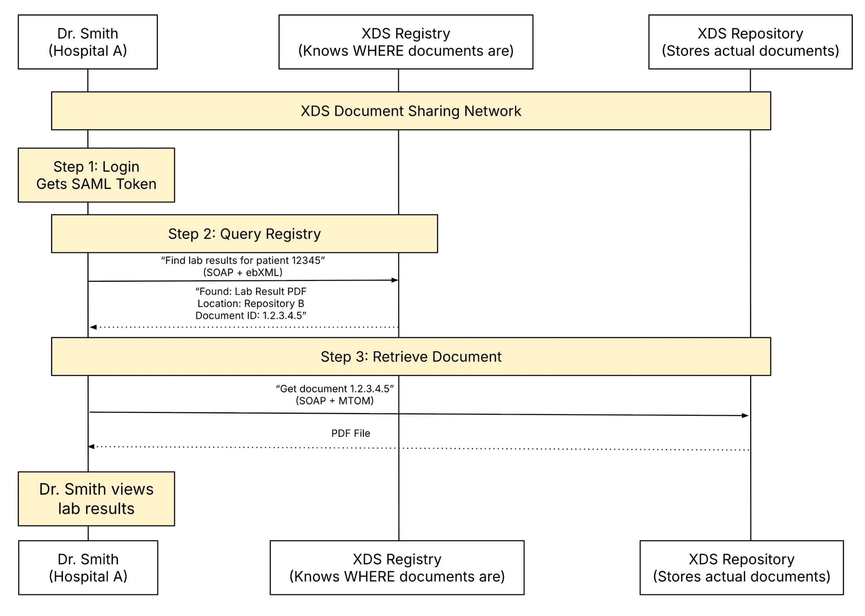865x616 pixels.
Task: Click the Found: Lab Result PDF response text
Action: point(251,291)
